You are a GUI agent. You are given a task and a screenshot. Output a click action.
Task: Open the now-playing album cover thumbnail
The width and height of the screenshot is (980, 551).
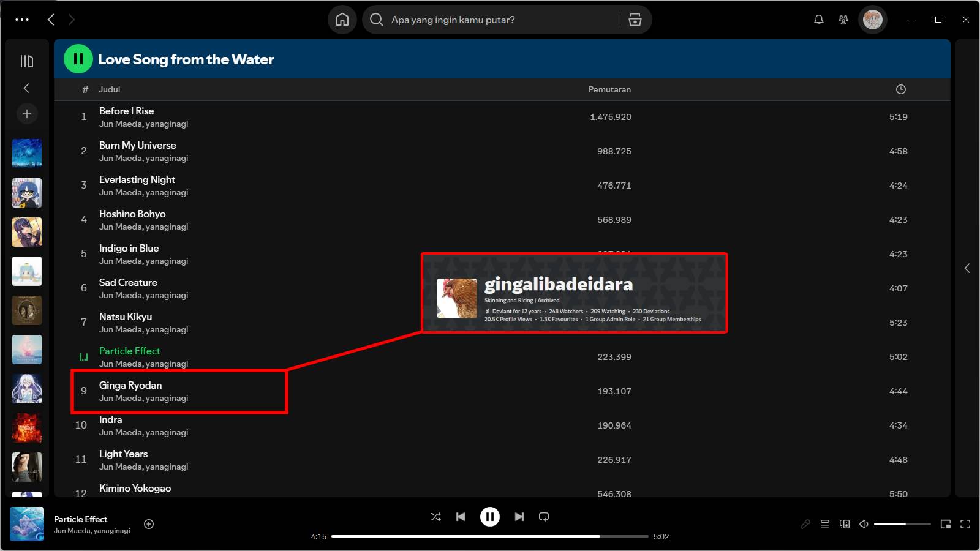[27, 524]
